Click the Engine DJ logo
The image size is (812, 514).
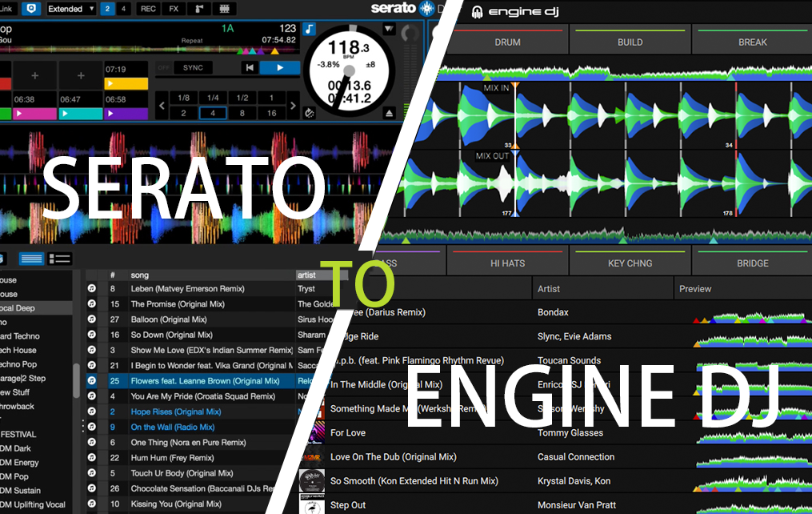click(x=514, y=11)
